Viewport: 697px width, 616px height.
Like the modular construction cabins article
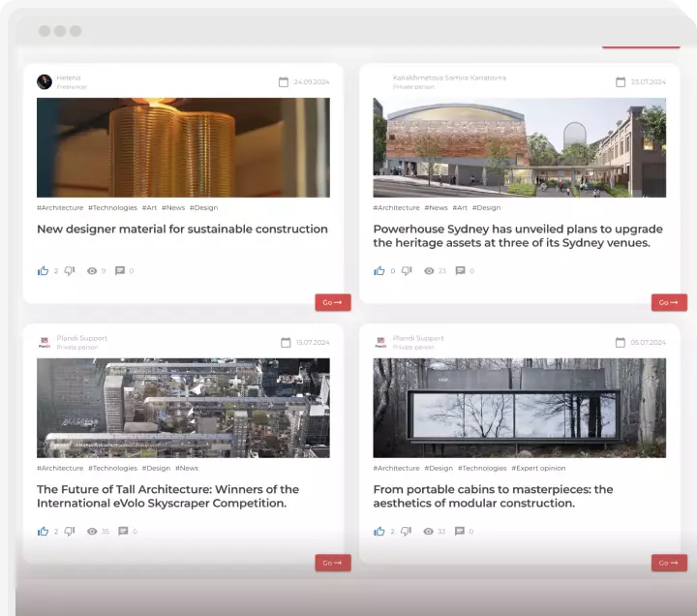pyautogui.click(x=379, y=532)
